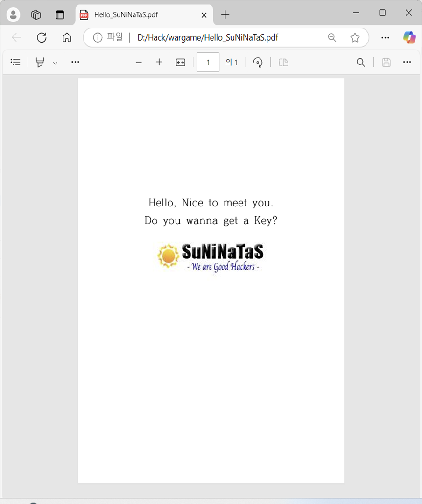Zoom in the PDF

pyautogui.click(x=159, y=62)
